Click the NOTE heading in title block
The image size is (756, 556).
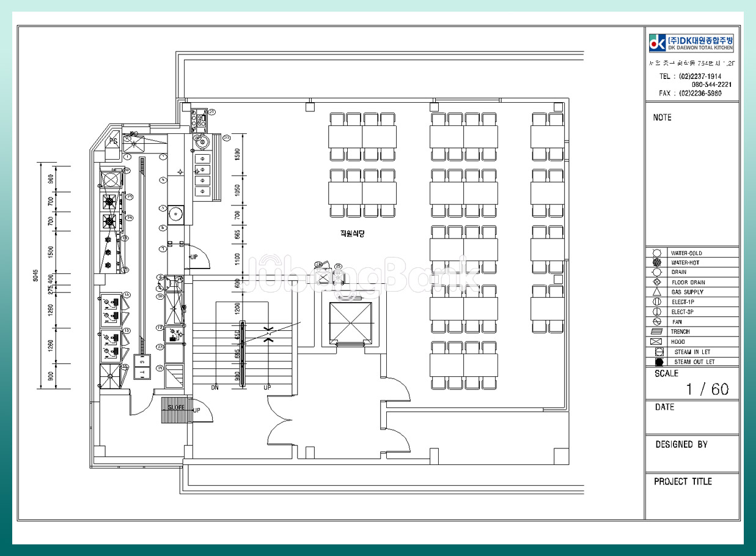coord(662,117)
